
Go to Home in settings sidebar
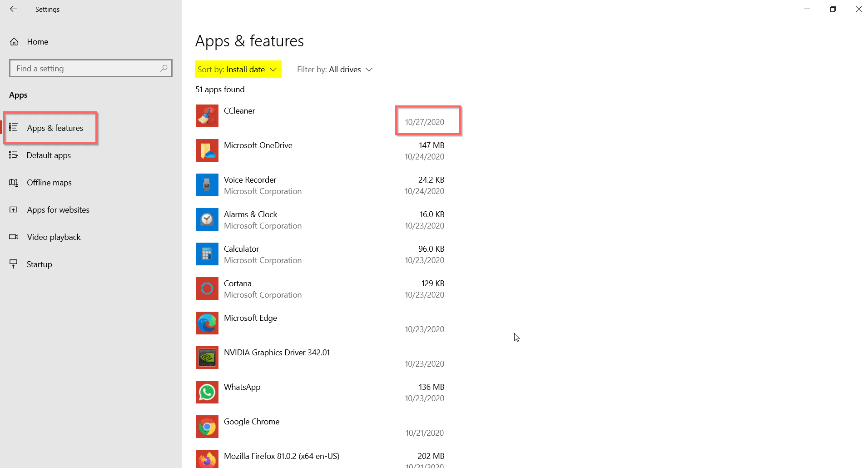[x=38, y=42]
